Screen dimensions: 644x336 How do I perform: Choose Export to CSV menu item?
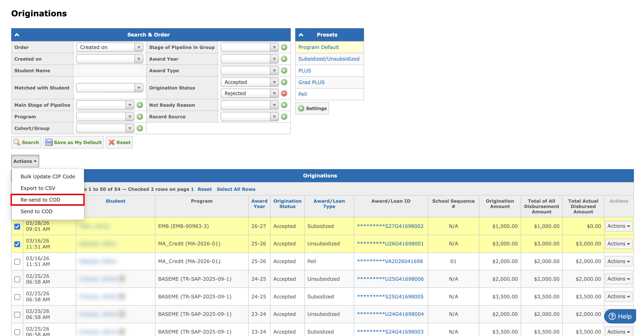[38, 188]
